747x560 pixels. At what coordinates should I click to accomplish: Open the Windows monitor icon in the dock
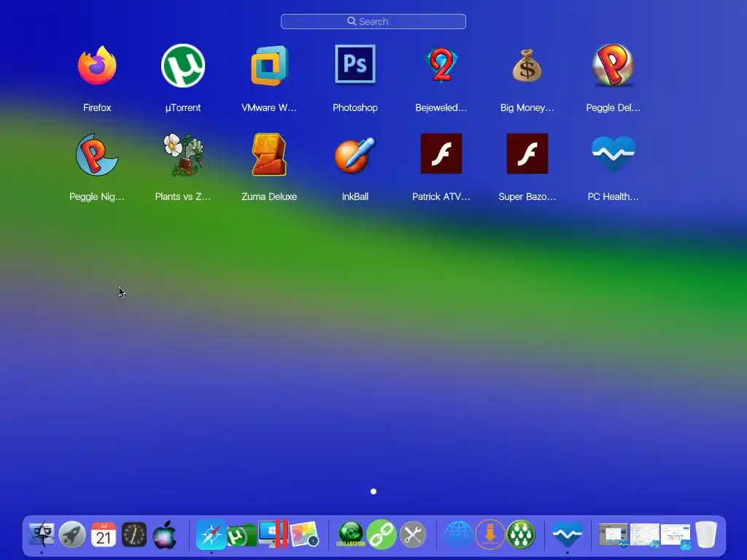point(274,534)
